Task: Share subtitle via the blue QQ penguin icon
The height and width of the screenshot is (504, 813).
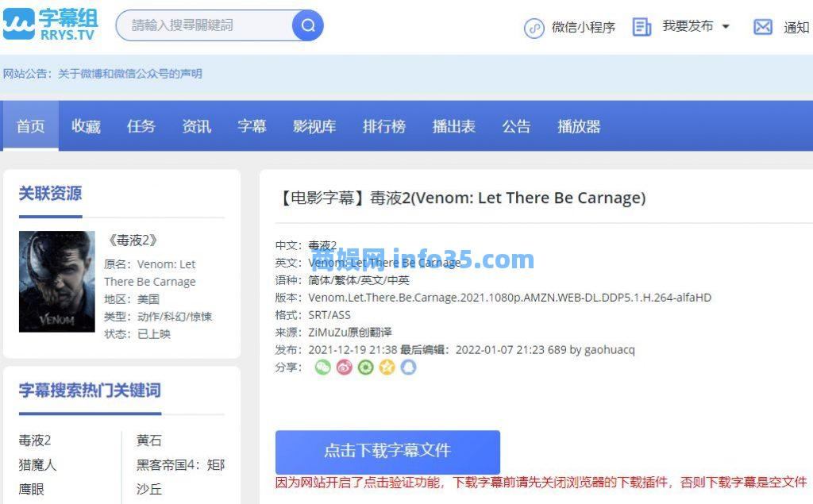Action: 408,367
